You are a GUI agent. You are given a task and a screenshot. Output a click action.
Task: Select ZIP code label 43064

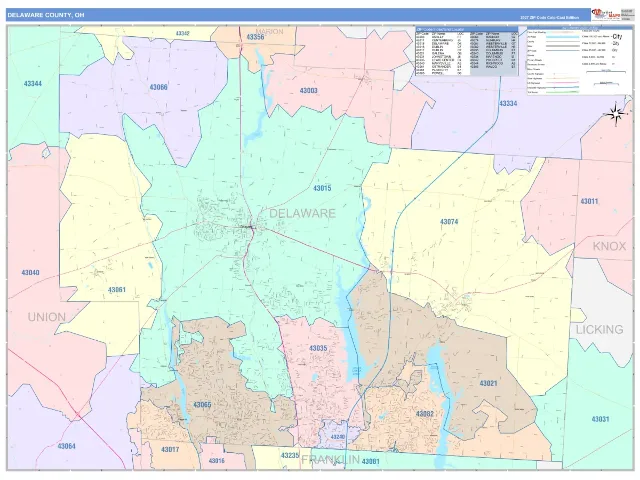67,446
